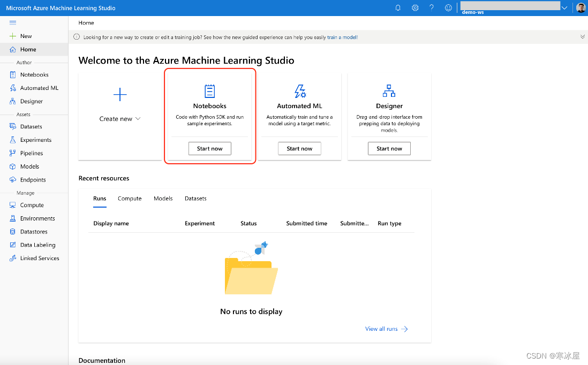The width and height of the screenshot is (588, 365).
Task: Follow the train a model link
Action: pos(342,37)
